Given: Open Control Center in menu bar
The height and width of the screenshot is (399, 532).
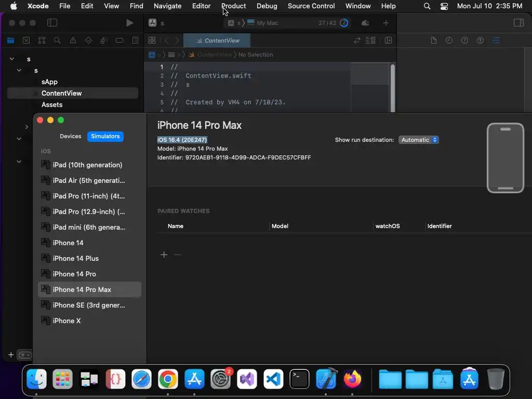Looking at the screenshot, I should pyautogui.click(x=444, y=6).
